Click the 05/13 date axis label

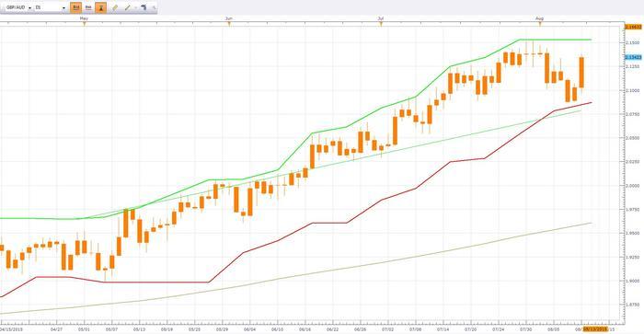pyautogui.click(x=139, y=329)
